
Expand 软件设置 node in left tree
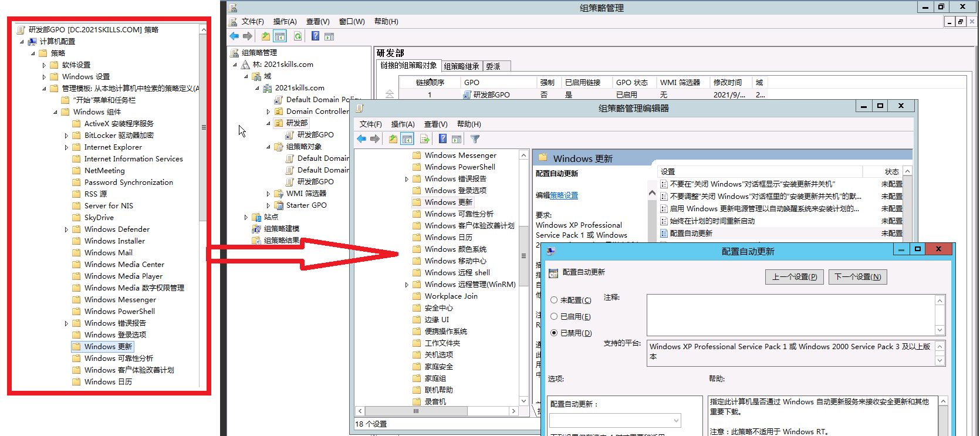[44, 65]
